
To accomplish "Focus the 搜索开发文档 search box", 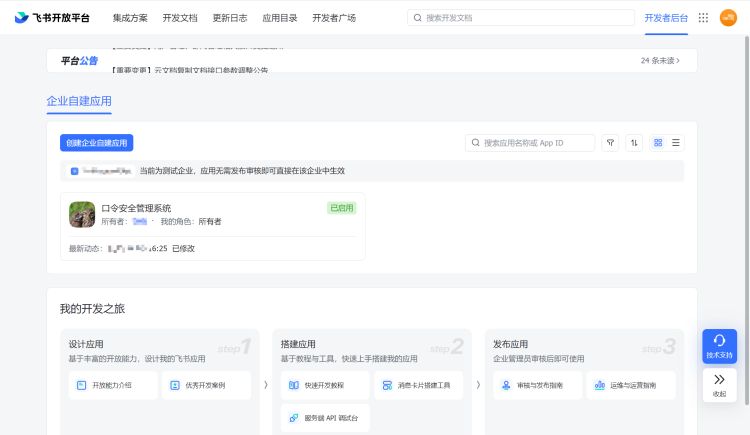I will [x=521, y=18].
